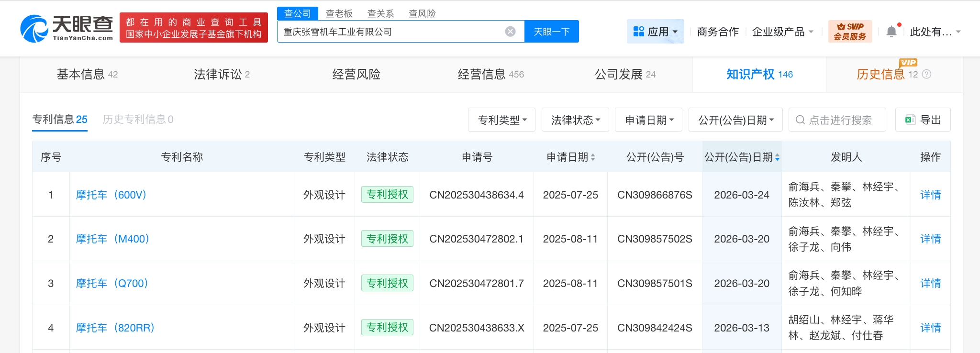Click the 应用 grid icon
980x353 pixels.
pos(638,32)
